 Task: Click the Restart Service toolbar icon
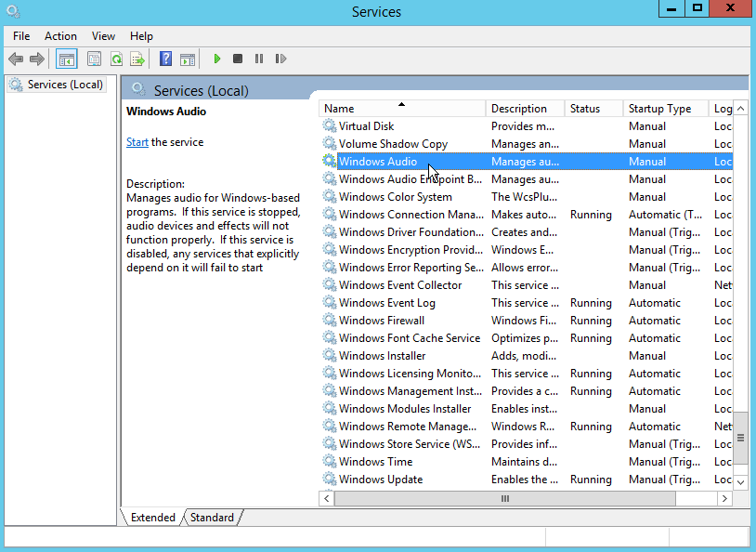(x=280, y=59)
